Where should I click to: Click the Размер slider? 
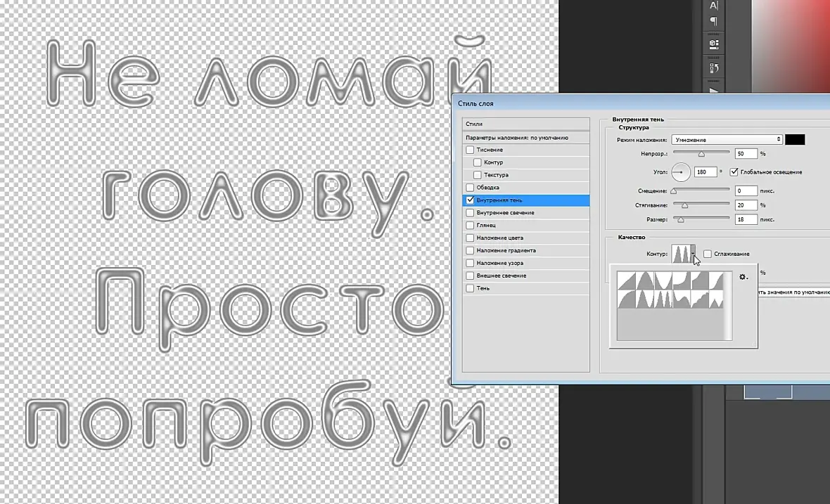tap(701, 219)
